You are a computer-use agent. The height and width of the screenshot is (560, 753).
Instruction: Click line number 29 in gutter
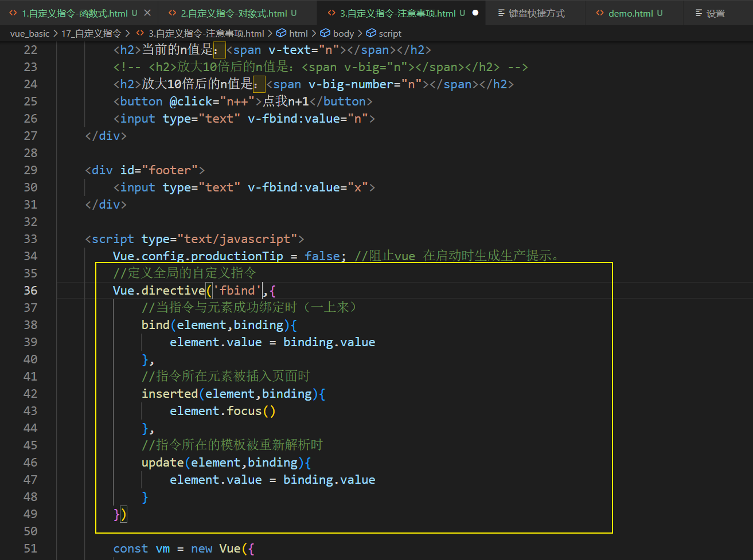click(30, 170)
